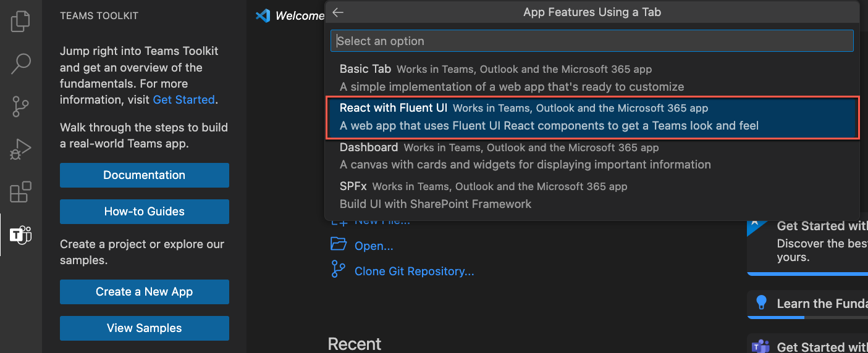868x353 pixels.
Task: Open Run and Debug view
Action: (x=20, y=149)
